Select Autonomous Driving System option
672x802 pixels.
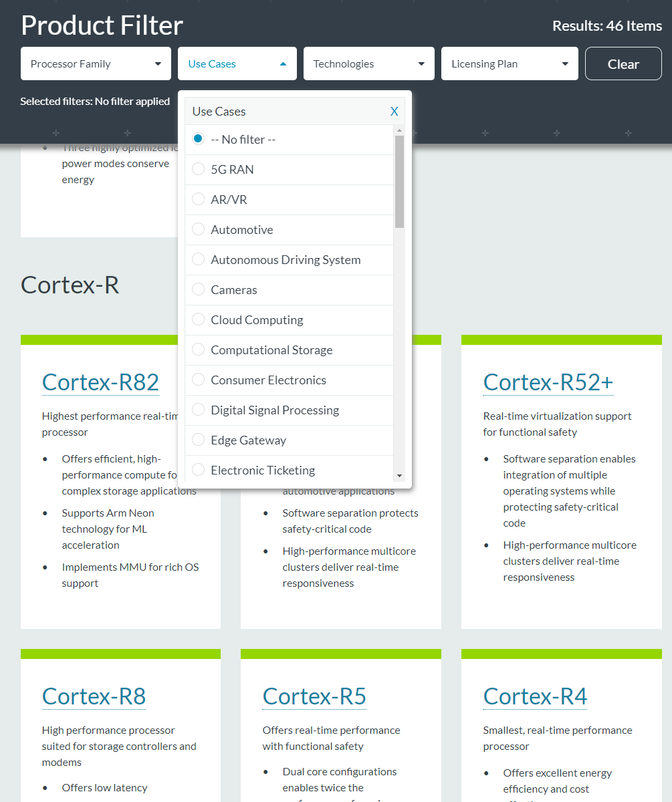tap(198, 259)
